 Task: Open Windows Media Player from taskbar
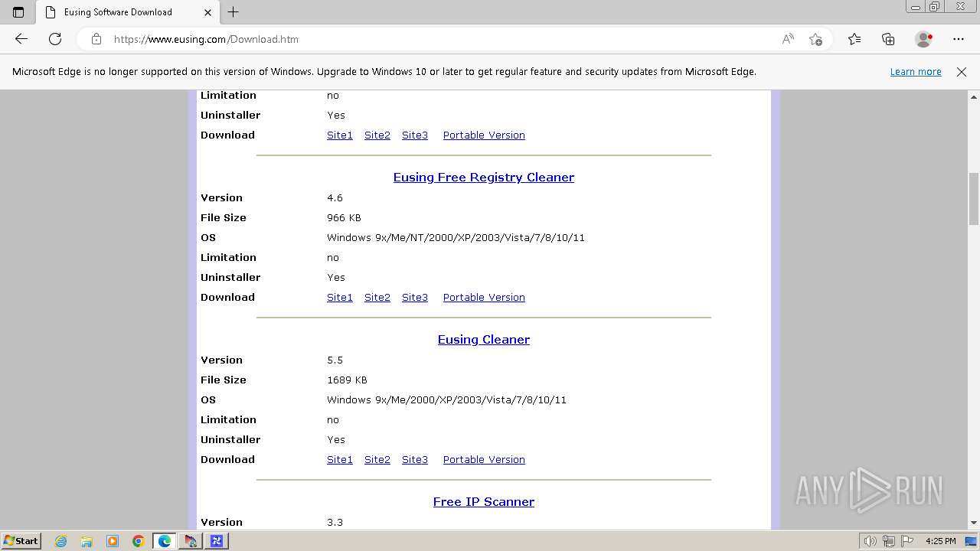tap(113, 541)
